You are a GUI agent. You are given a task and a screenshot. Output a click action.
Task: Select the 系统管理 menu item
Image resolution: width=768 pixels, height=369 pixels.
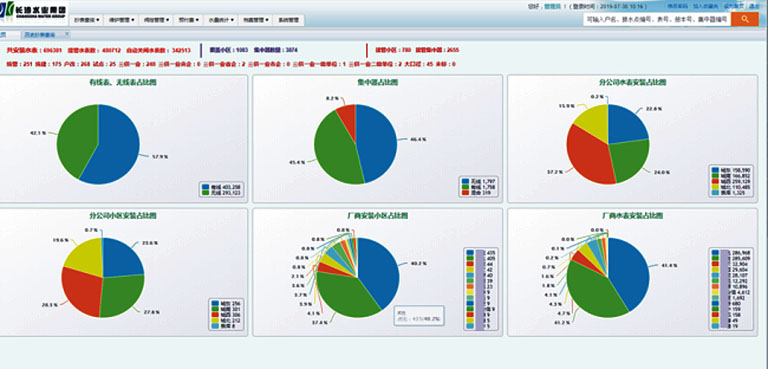coord(288,20)
